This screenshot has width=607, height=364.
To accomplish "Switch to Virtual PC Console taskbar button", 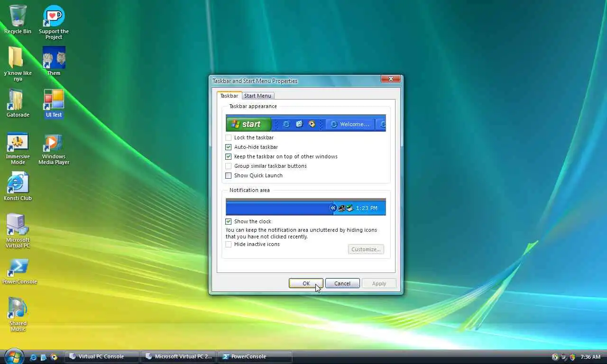I will pos(102,357).
